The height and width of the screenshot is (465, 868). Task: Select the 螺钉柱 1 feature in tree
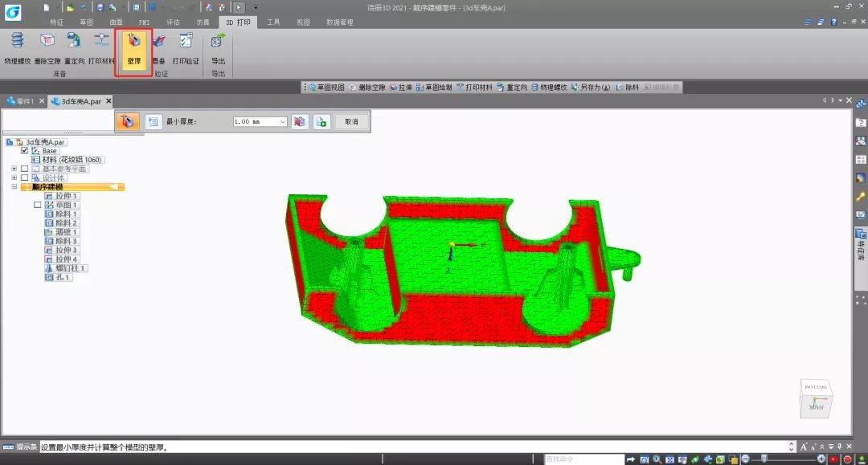[65, 268]
